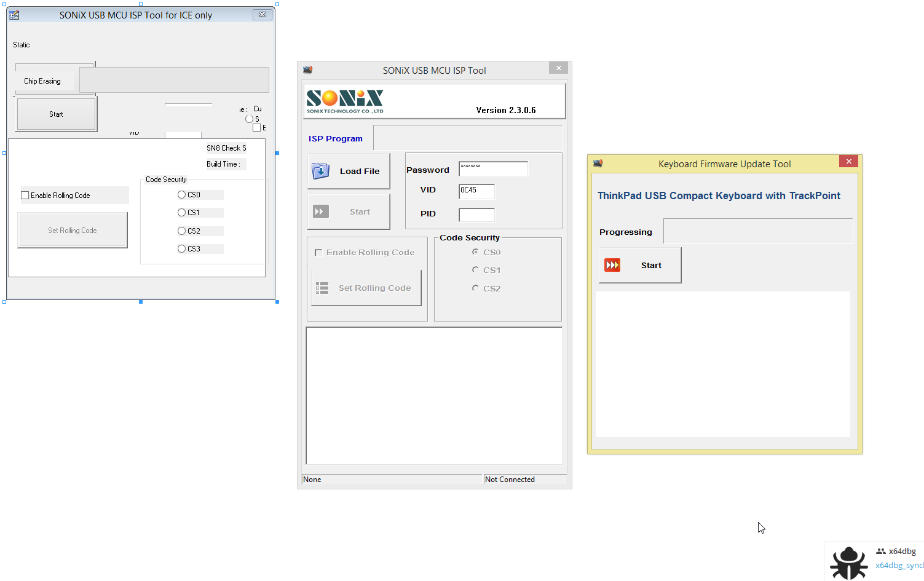Select CS2 in ISP Tool Code Security
This screenshot has width=924, height=581.
click(x=475, y=288)
